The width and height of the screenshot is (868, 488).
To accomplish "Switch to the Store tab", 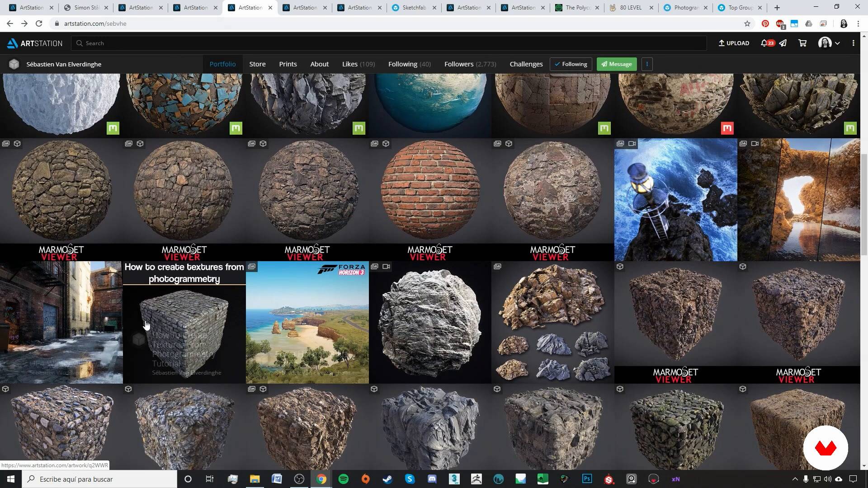I will pos(257,64).
